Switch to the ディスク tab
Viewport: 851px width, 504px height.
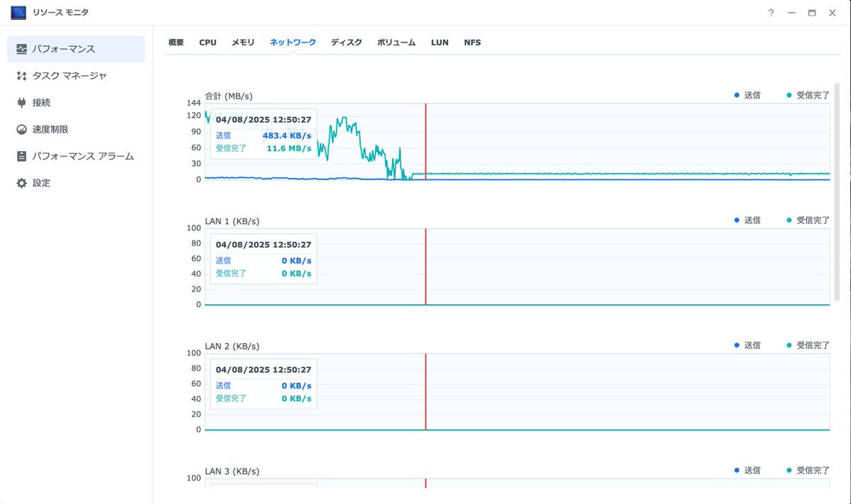coord(346,43)
